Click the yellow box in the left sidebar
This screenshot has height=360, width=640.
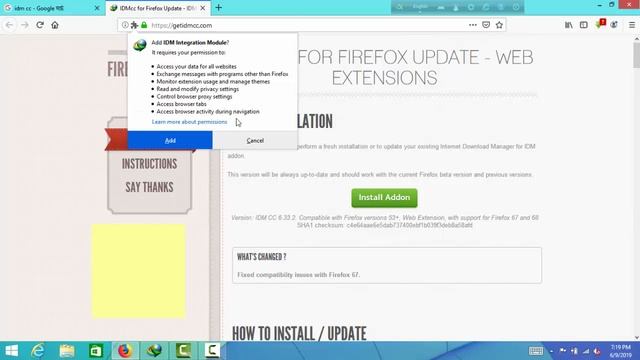point(139,271)
